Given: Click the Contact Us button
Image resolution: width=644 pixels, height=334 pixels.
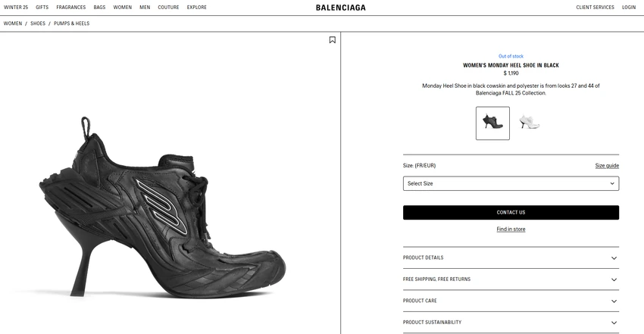Looking at the screenshot, I should (x=511, y=213).
